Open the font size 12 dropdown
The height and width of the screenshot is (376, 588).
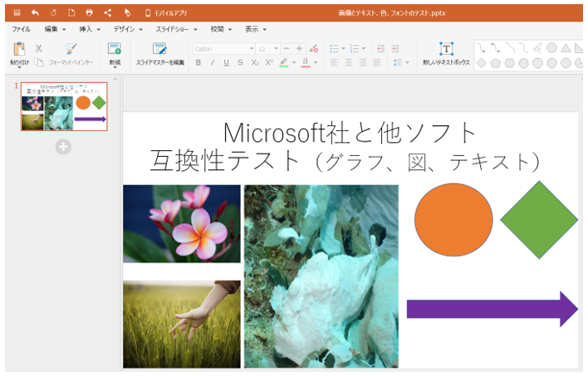pos(267,49)
